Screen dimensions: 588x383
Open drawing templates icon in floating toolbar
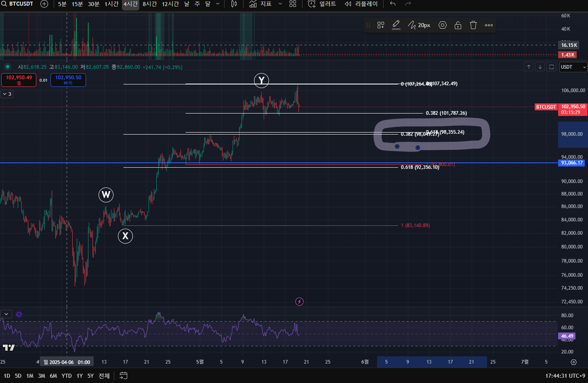[381, 25]
